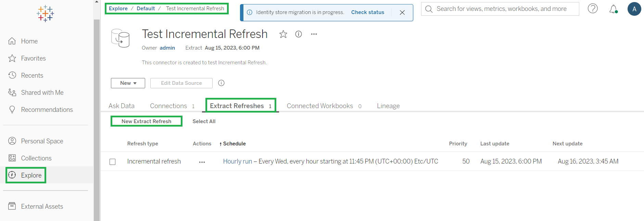Go to Personal Space
The width and height of the screenshot is (644, 221).
pos(42,141)
